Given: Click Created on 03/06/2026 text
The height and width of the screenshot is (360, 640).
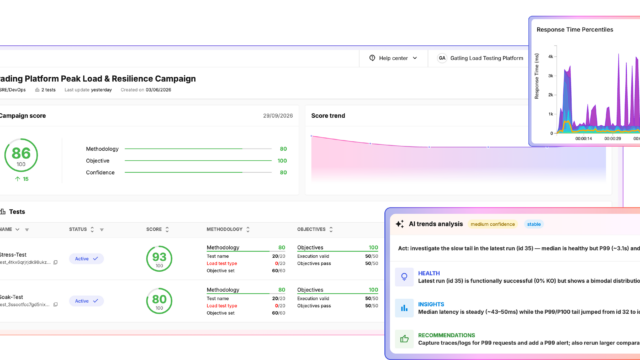Looking at the screenshot, I should (x=146, y=90).
